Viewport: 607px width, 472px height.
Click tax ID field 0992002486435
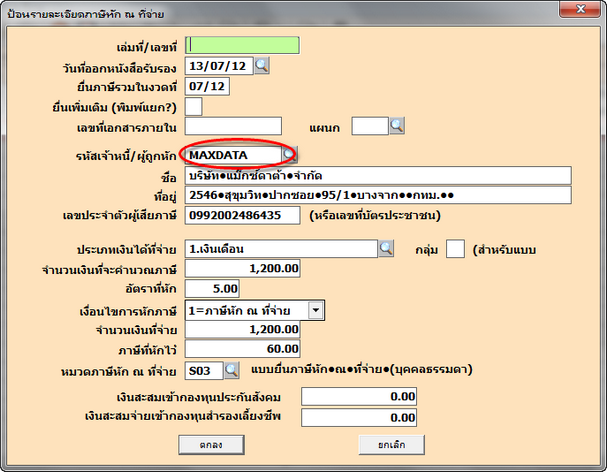click(243, 215)
